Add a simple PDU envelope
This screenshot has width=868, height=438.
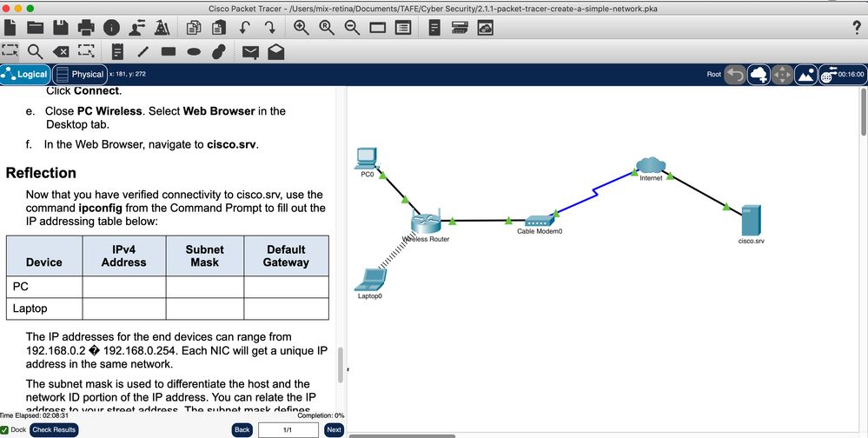point(251,52)
